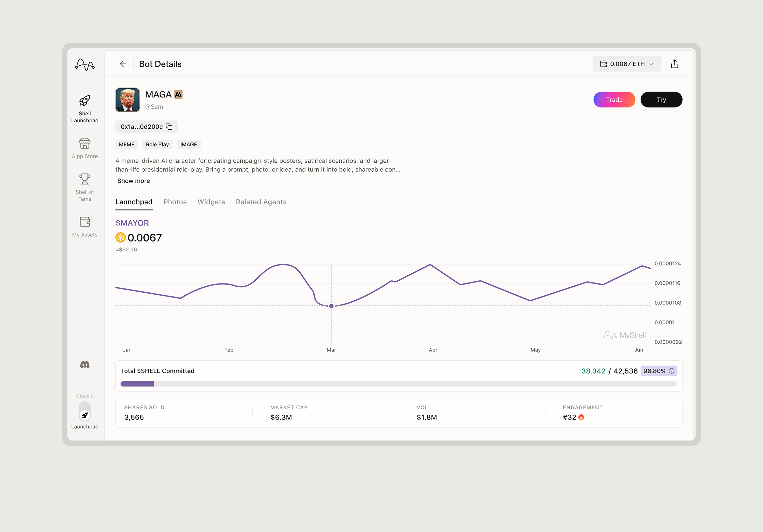The width and height of the screenshot is (763, 532).
Task: Click the share/export icon
Action: [674, 64]
